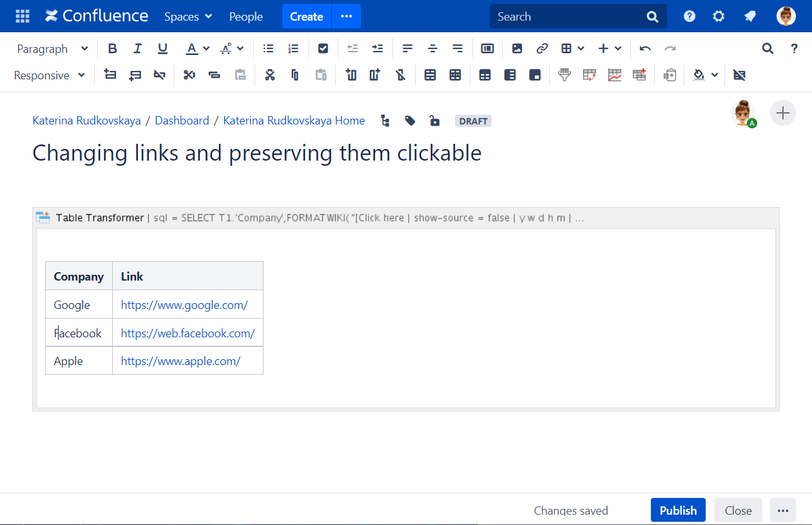Open the cell fill color picker

pyautogui.click(x=705, y=75)
